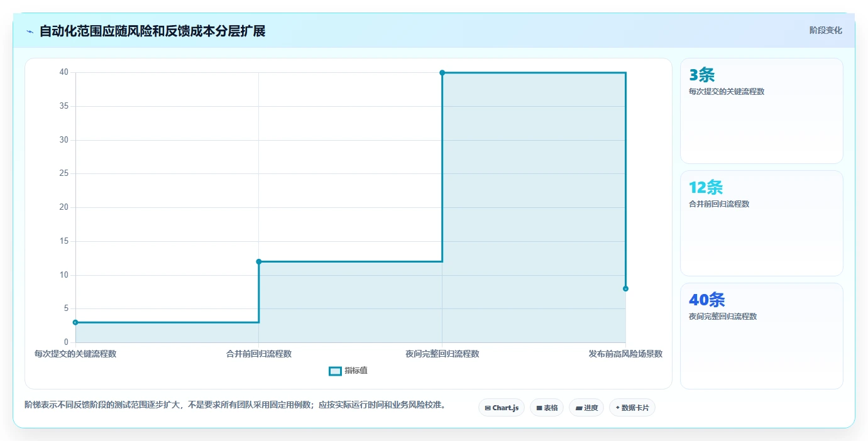Image resolution: width=868 pixels, height=441 pixels.
Task: Click the card label 每次提交的关键流程数
Action: pos(727,92)
